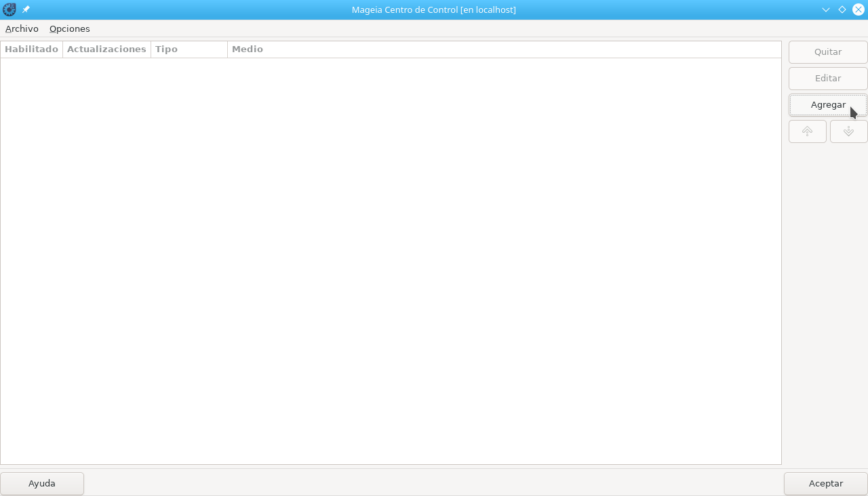Click the Mageia application icon in the title bar

pos(9,9)
